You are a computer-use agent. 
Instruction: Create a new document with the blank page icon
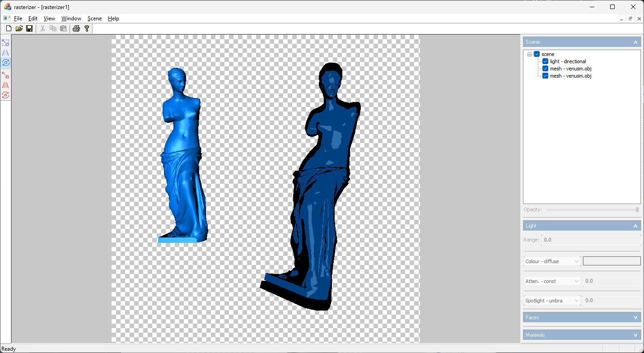pos(9,28)
